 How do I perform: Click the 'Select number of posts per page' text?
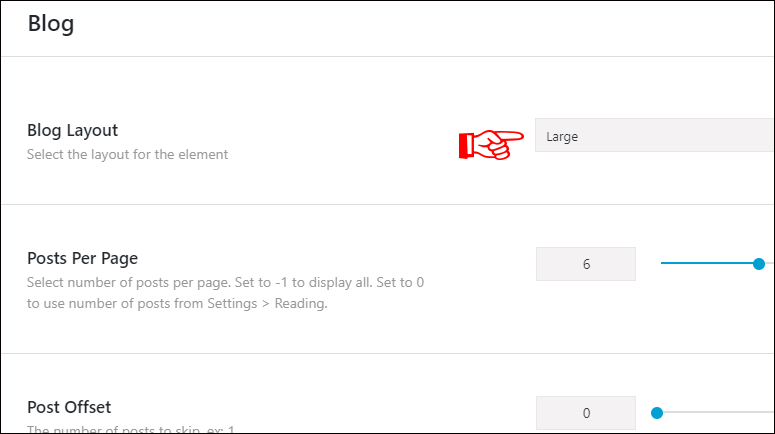tap(129, 282)
